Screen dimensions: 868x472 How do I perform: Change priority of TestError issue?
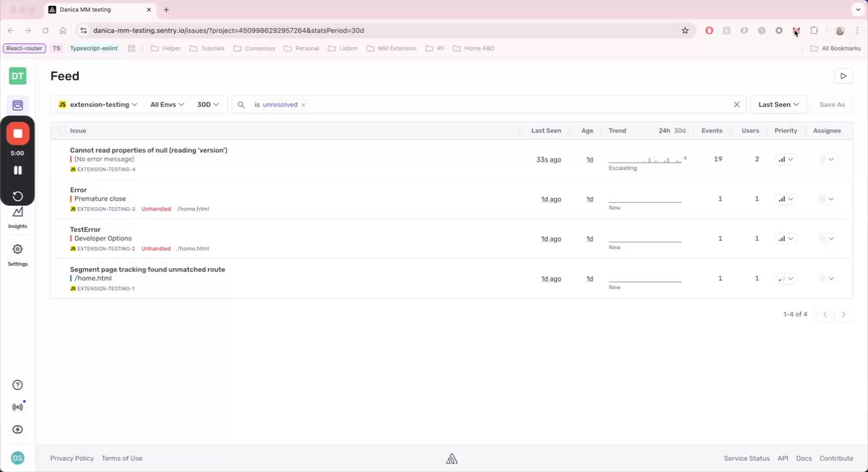click(785, 239)
